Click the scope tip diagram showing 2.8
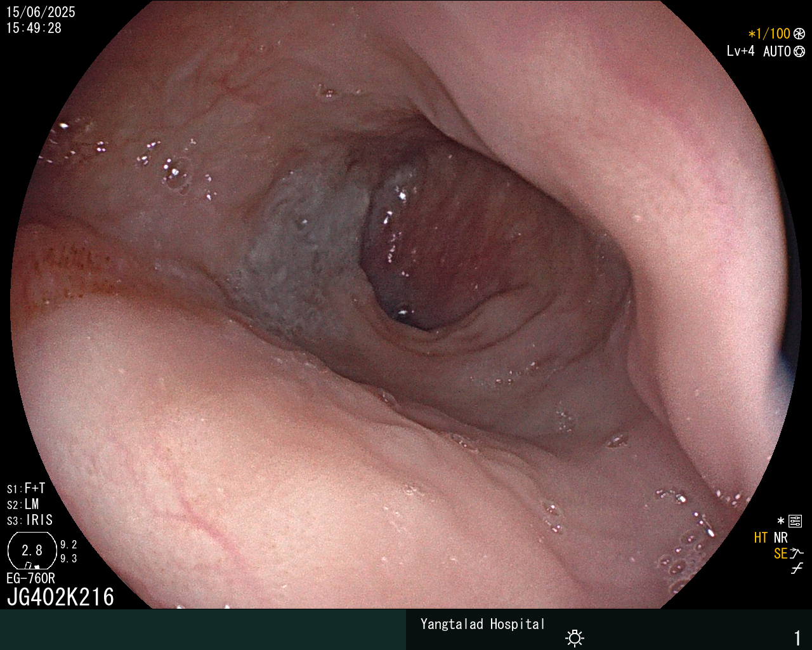The width and height of the screenshot is (812, 650). click(32, 550)
